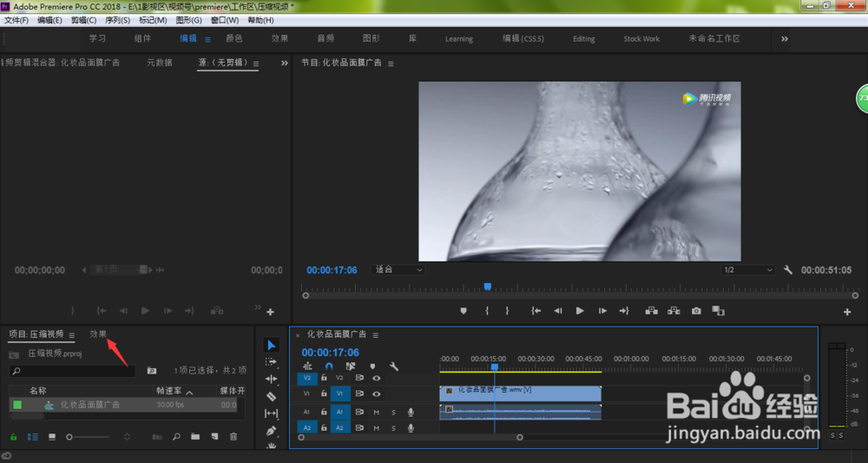Select the Pen tool

(x=271, y=431)
